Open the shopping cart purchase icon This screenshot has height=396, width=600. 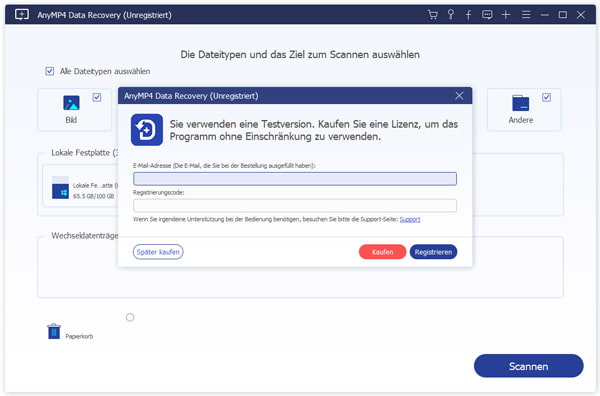click(x=432, y=15)
